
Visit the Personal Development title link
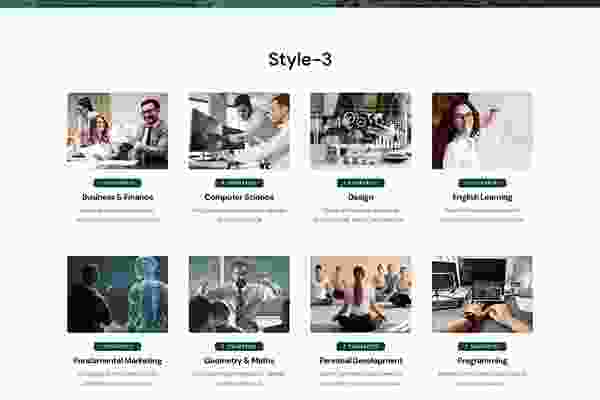360,360
